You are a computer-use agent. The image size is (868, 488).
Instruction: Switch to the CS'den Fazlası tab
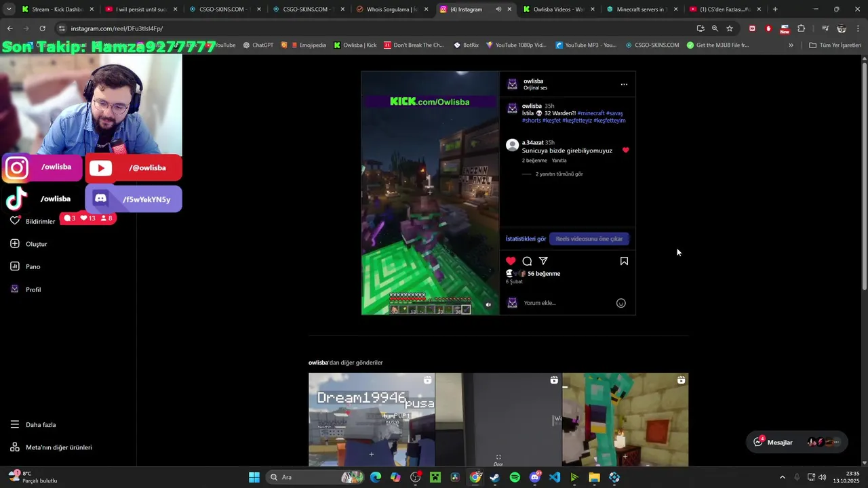[x=726, y=9]
